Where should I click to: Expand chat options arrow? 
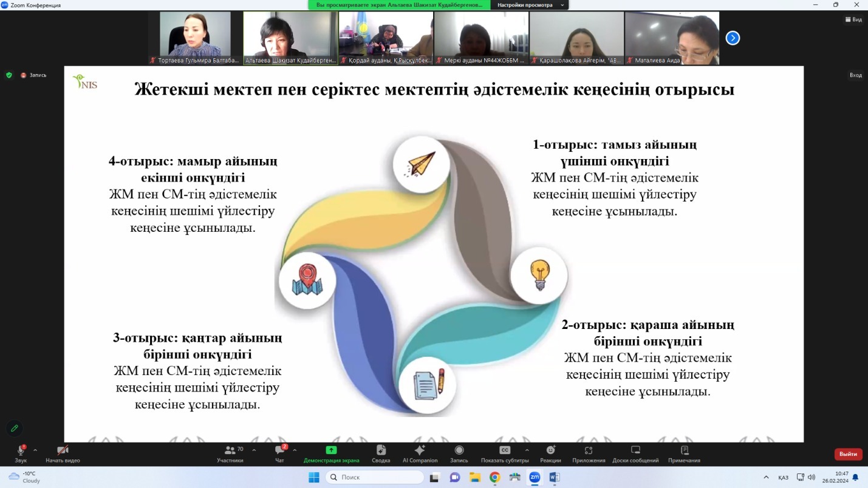click(x=295, y=450)
